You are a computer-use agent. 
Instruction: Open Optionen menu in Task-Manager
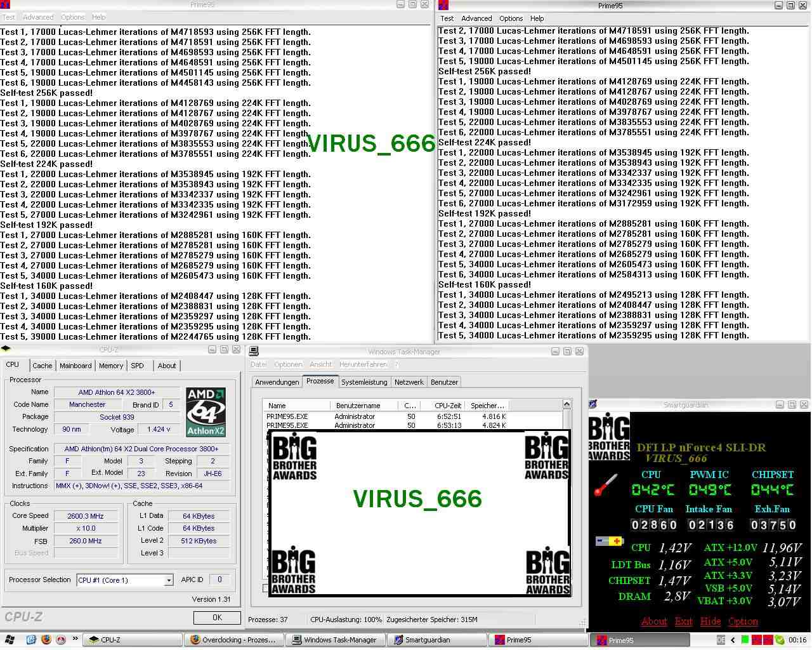click(288, 364)
